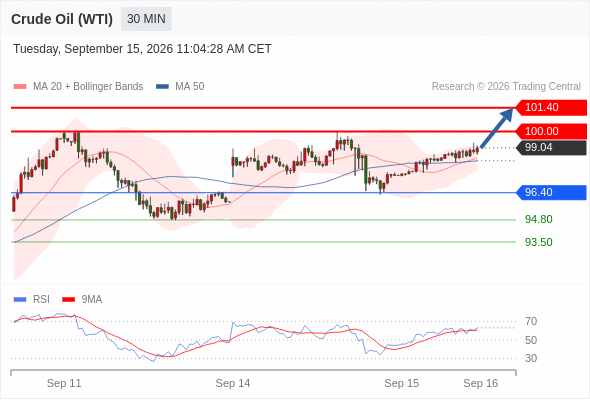Select the 101.40 resistance price tag

[550, 108]
